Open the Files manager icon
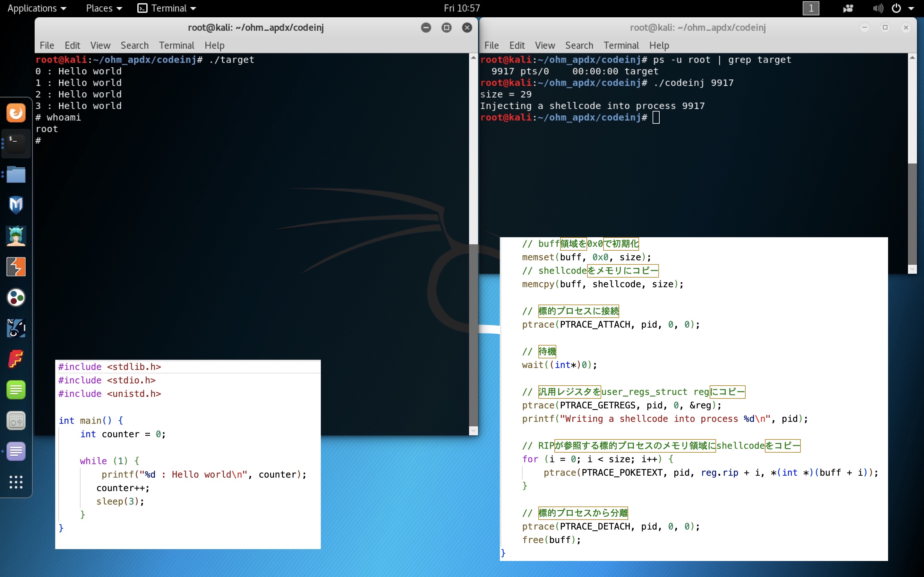924x577 pixels. [16, 174]
